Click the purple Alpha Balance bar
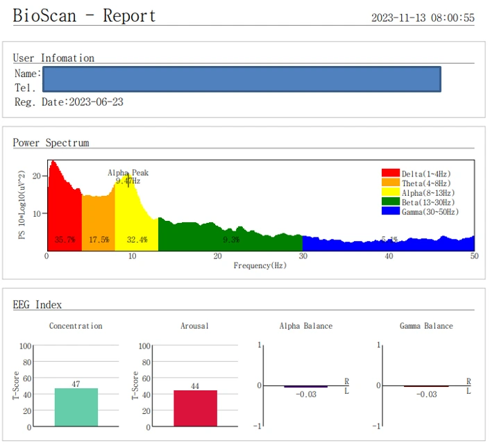This screenshot has height=448, width=490. click(x=306, y=387)
